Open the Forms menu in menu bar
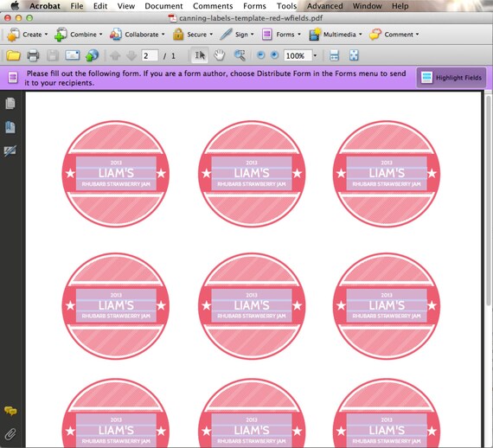Viewport: 493px width, 448px height. coord(254,6)
